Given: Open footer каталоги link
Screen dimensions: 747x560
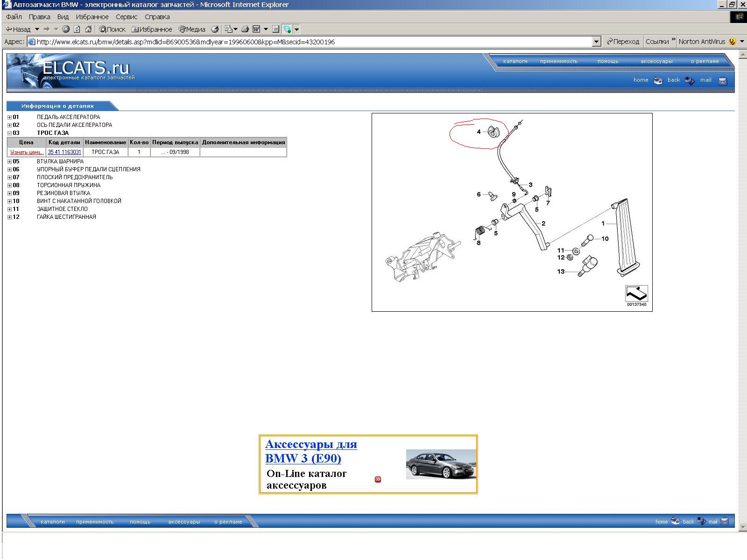Looking at the screenshot, I should [x=53, y=522].
